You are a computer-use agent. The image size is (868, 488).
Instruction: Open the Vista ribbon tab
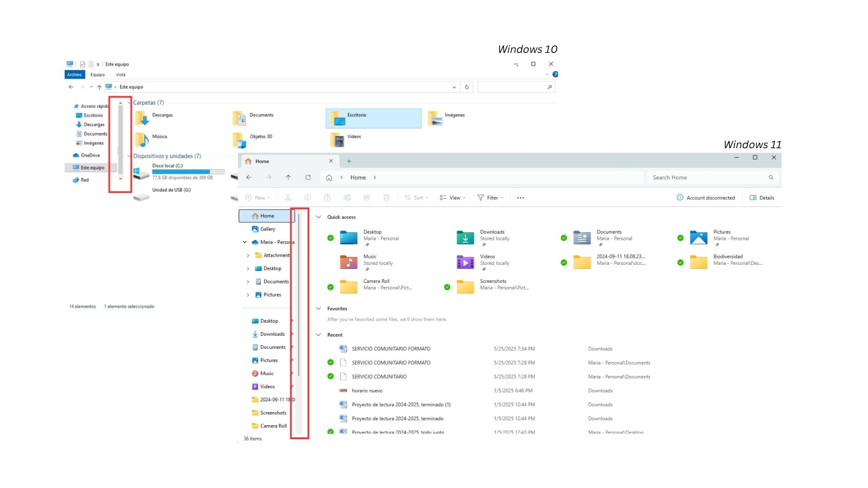(120, 75)
